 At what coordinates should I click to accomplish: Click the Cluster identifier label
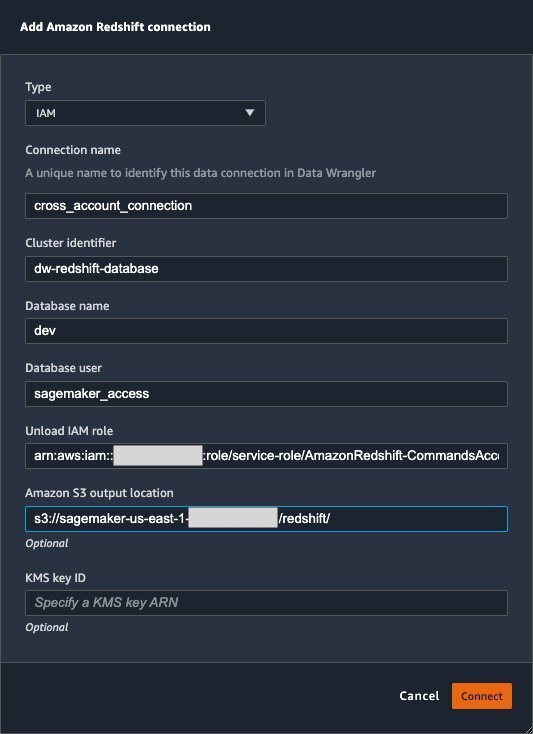pos(71,243)
